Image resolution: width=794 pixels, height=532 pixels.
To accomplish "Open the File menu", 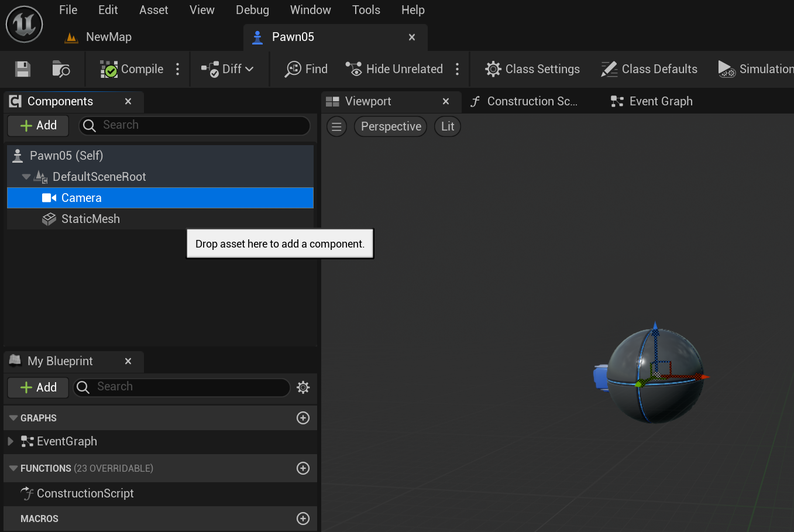I will [68, 10].
